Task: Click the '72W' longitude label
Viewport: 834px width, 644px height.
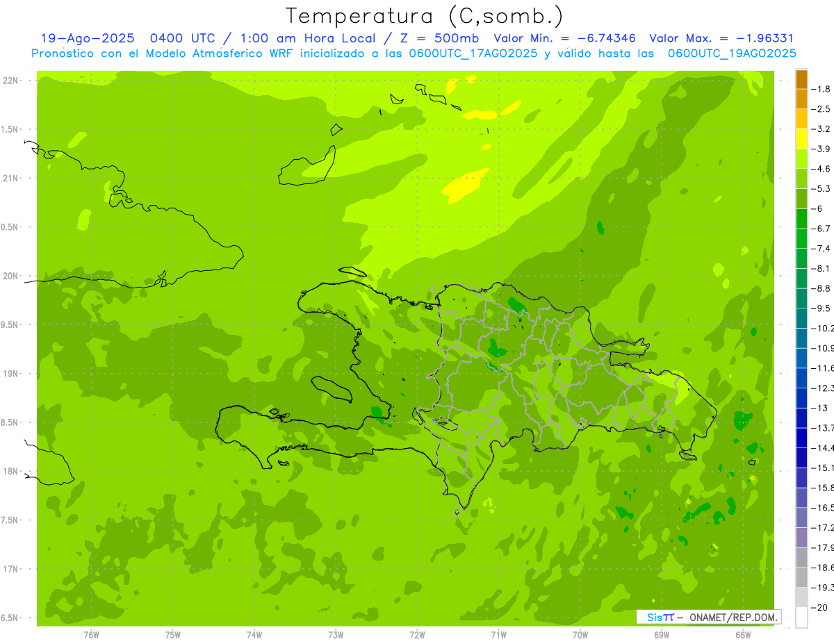Action: coord(417,635)
